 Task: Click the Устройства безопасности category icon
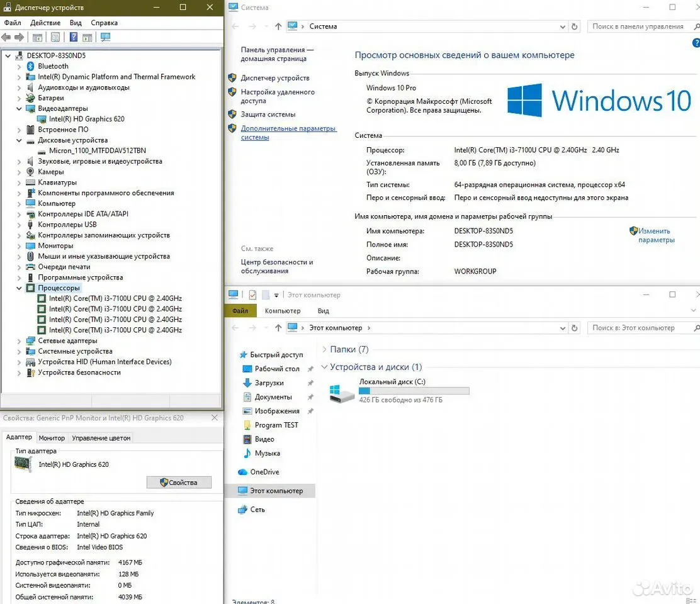(30, 372)
